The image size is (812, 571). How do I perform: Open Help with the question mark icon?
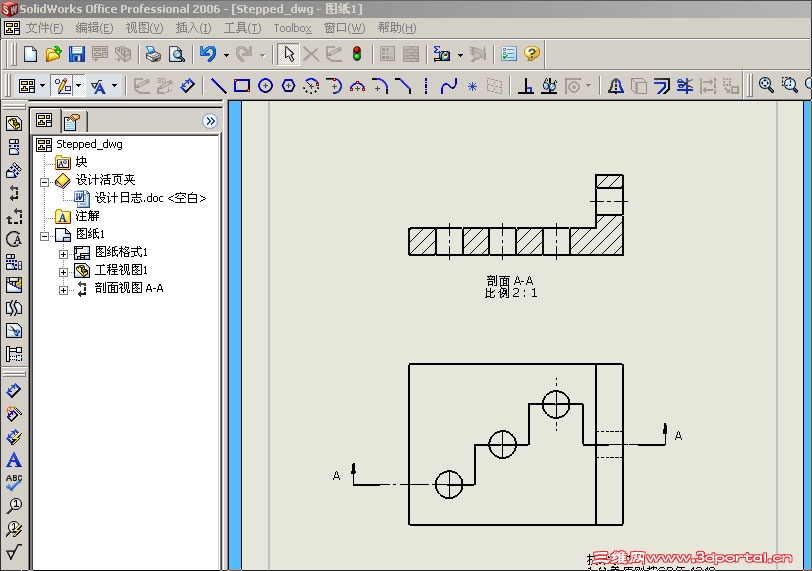click(x=532, y=54)
